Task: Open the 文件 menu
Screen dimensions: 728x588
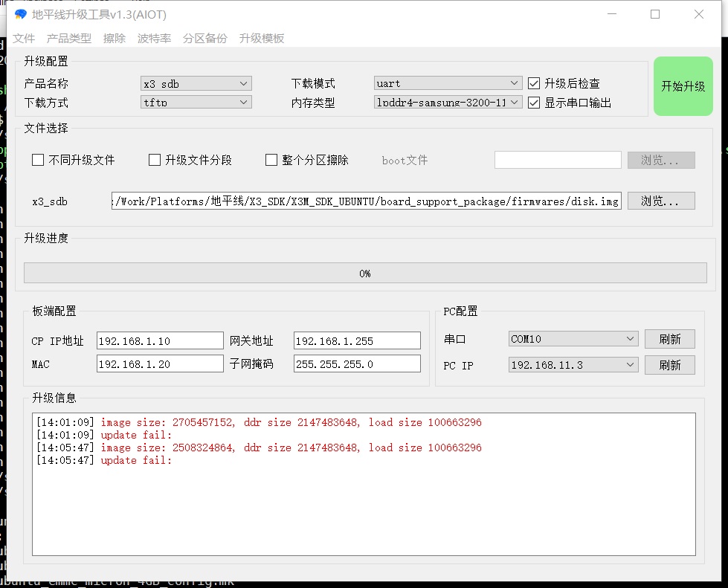Action: [x=24, y=39]
